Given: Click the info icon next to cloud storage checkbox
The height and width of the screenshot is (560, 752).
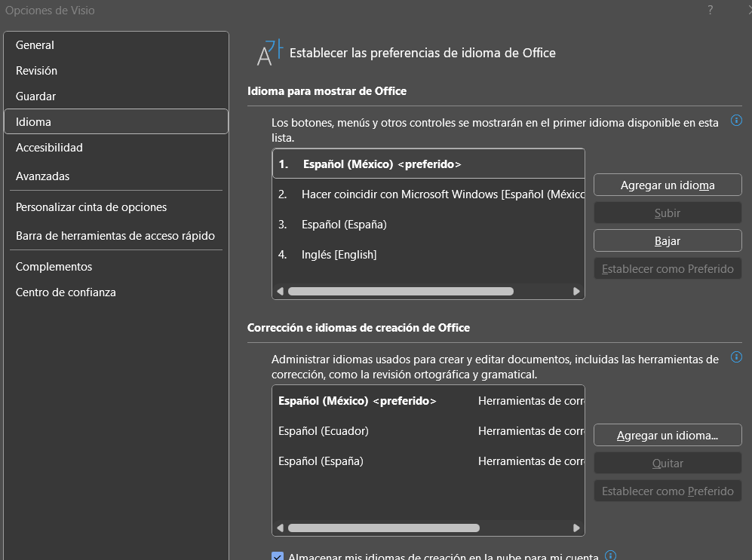Looking at the screenshot, I should (x=610, y=555).
